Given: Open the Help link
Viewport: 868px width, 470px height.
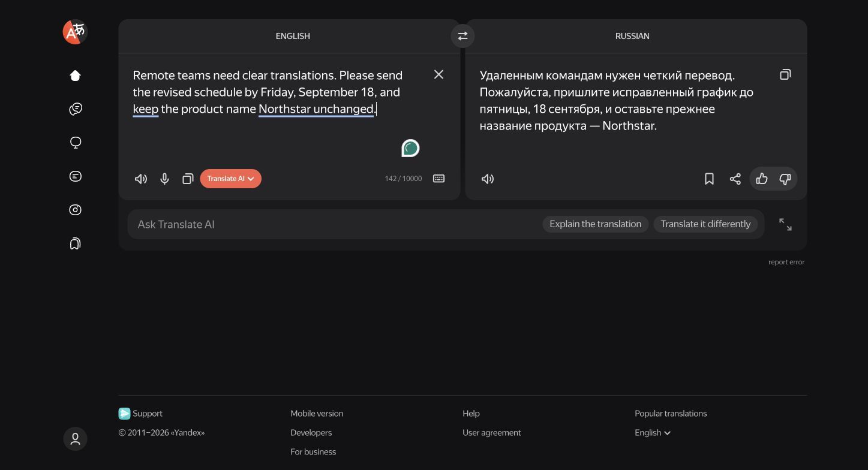Looking at the screenshot, I should pos(471,414).
